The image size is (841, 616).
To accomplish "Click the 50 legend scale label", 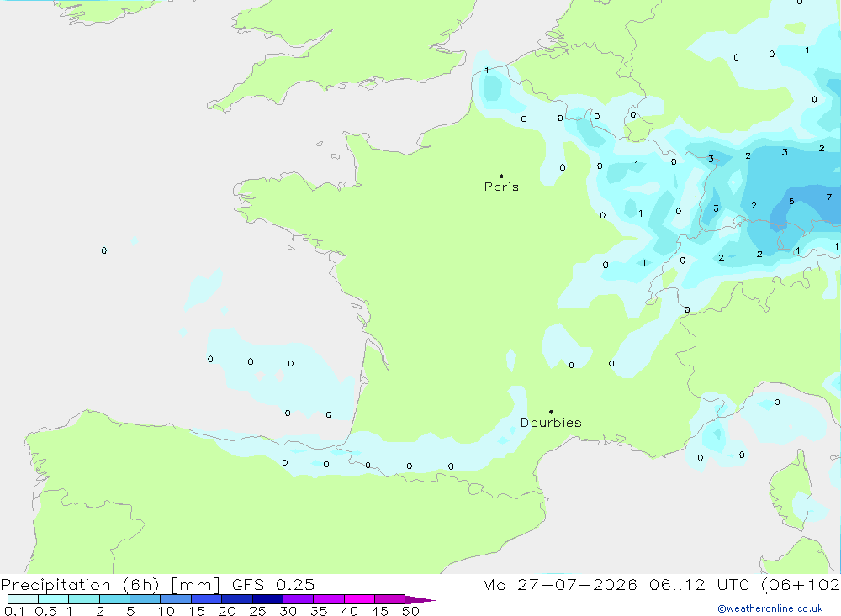I will click(410, 611).
